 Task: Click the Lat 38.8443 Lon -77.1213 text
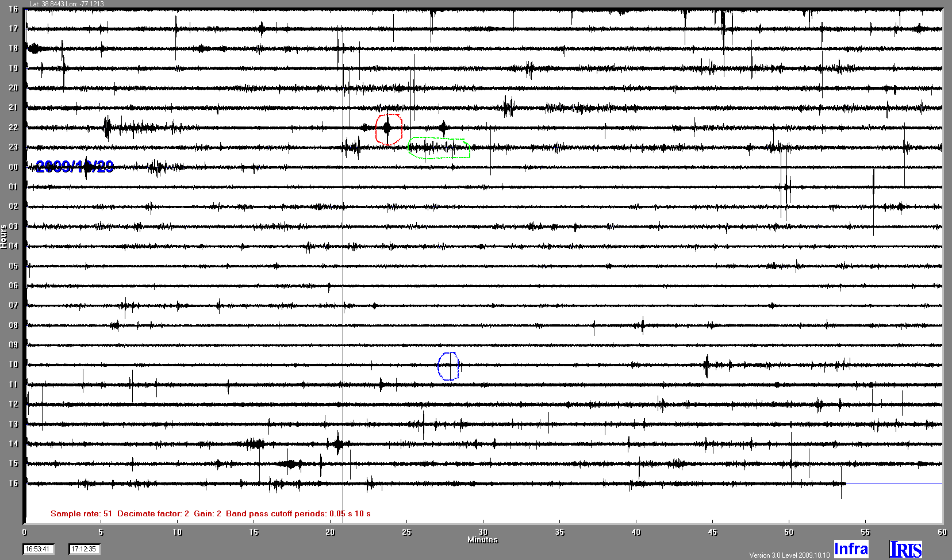(67, 4)
